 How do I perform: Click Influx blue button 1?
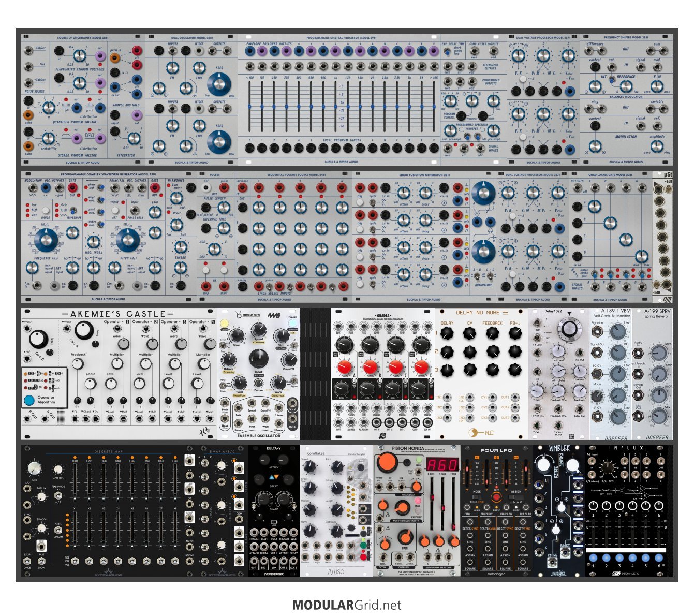pos(593,558)
